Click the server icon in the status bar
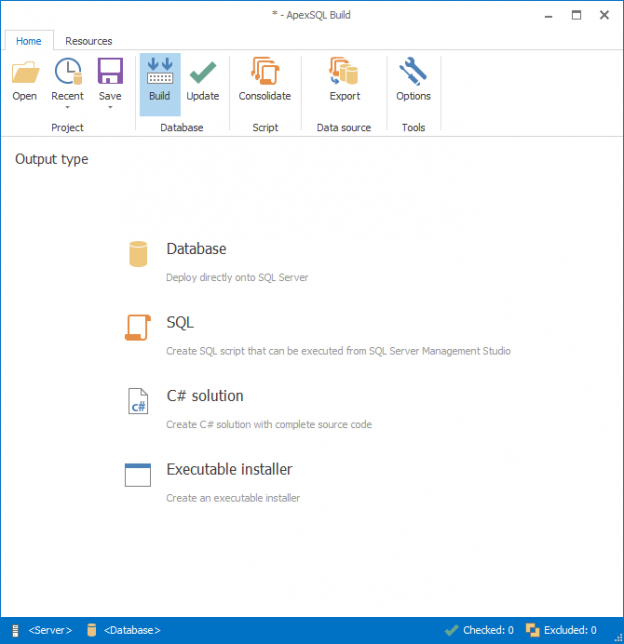Screen dimensions: 624x644 (x=16, y=630)
